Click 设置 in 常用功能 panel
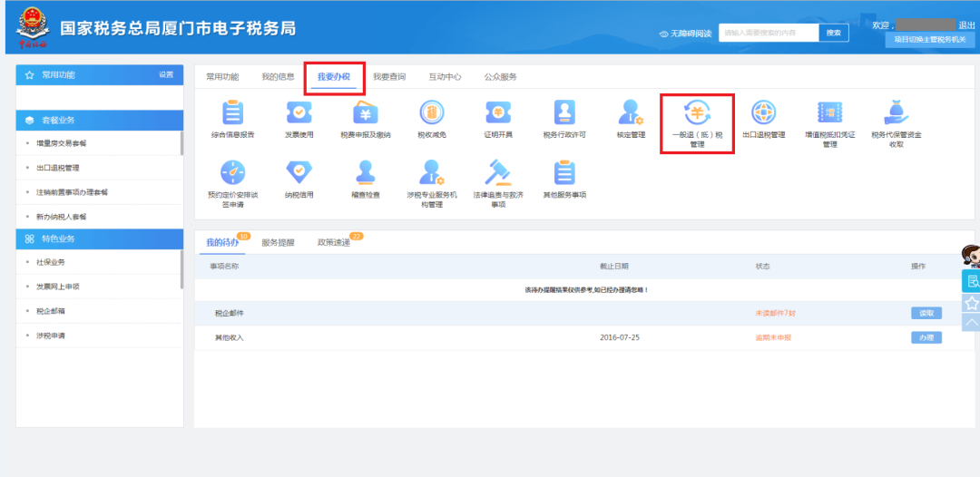980x477 pixels. [166, 75]
